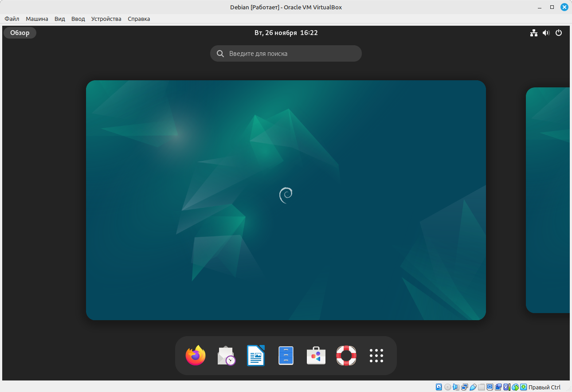Open the Files manager in dock
The image size is (572, 392).
coord(286,356)
